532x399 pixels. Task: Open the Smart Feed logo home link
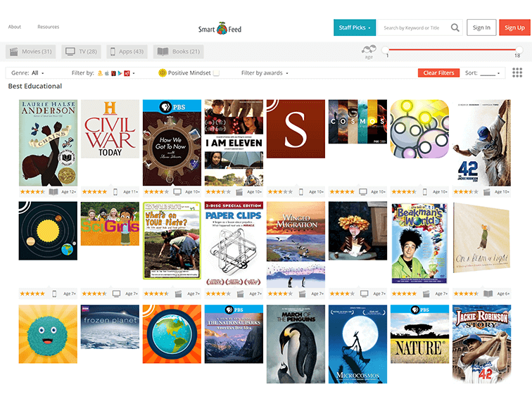(x=220, y=28)
